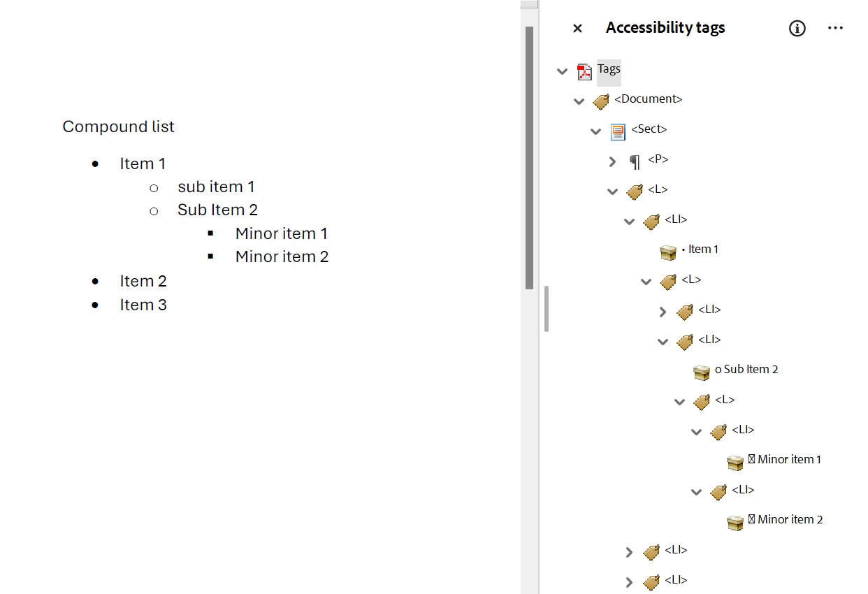
Task: Click the <Sect> section icon
Action: [x=618, y=131]
